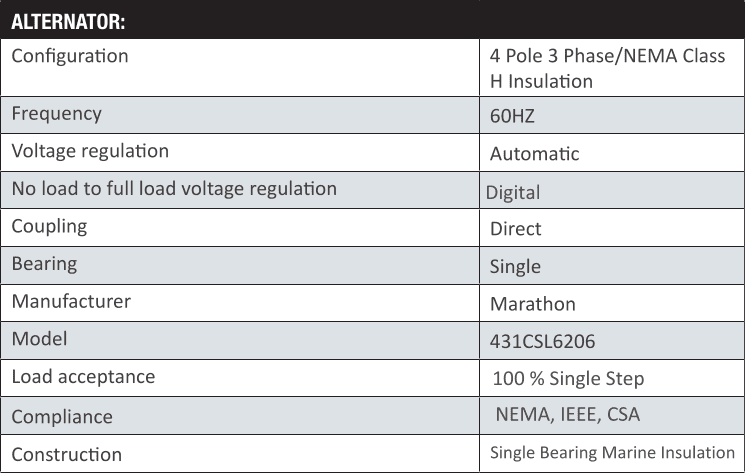This screenshot has height=474, width=746.
Task: Click the NEMA, IEEE, CSA compliance value
Action: 568,415
